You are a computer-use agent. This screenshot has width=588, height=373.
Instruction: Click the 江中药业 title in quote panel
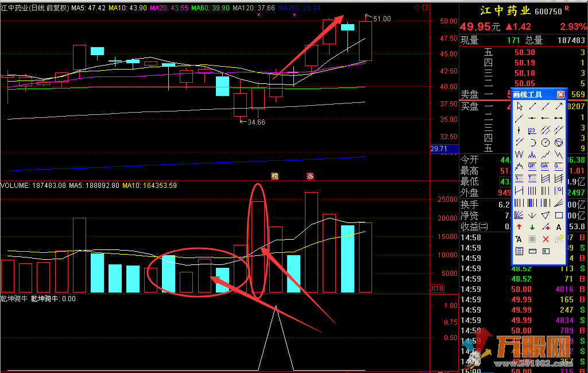pos(505,11)
